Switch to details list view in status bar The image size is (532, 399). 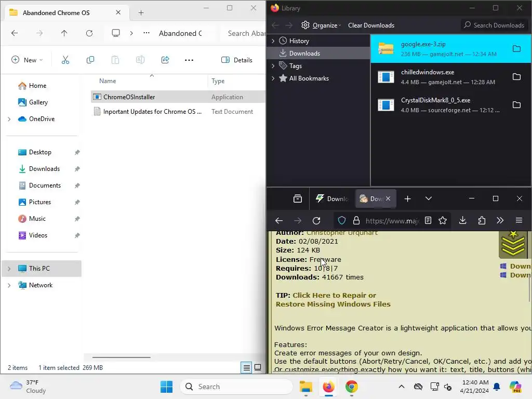coord(247,367)
